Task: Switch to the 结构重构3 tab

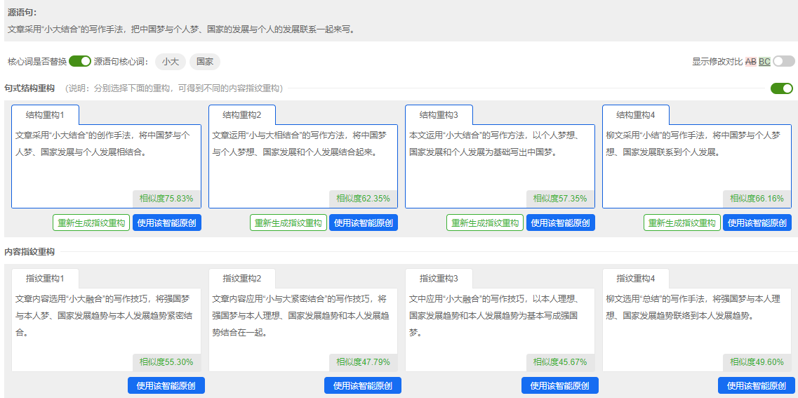Action: coord(439,115)
